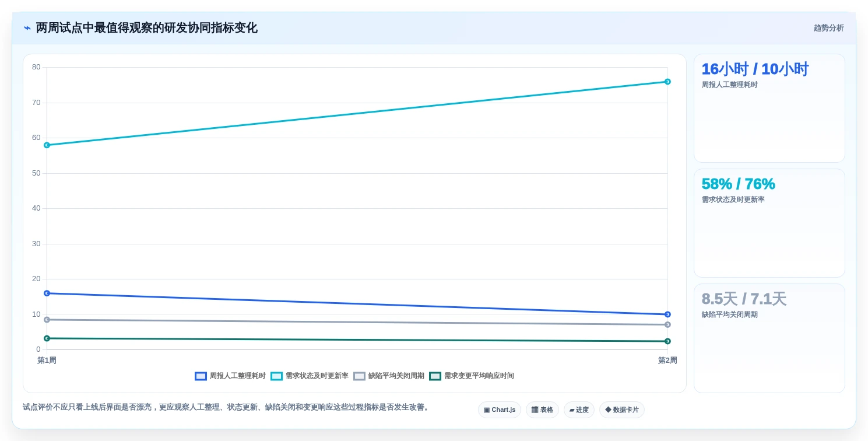868x441 pixels.
Task: Toggle 需求状态及时更新率 legend swatch
Action: click(x=276, y=376)
